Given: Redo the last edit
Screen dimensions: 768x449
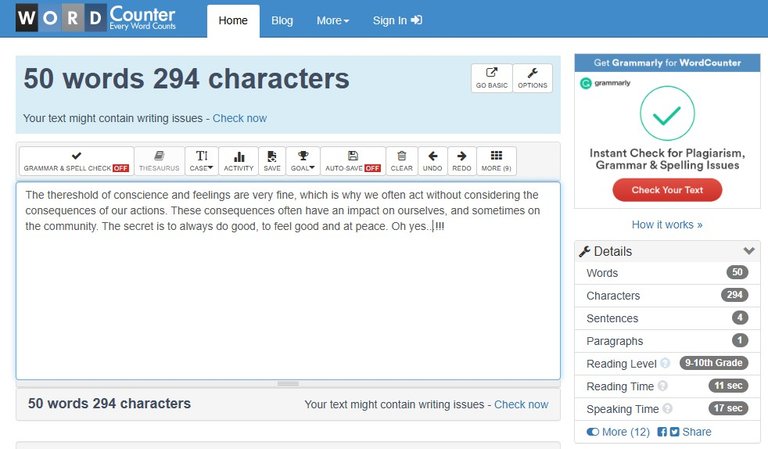Looking at the screenshot, I should [x=461, y=161].
